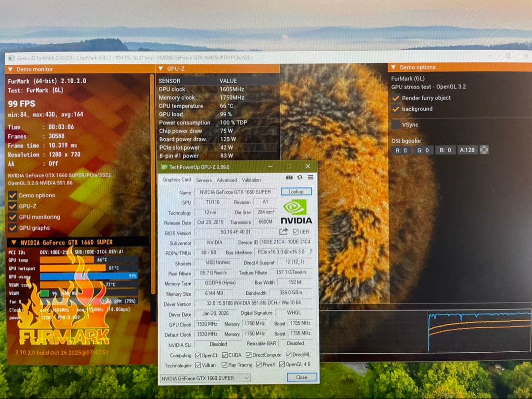
Task: Click the Lookup button
Action: click(x=296, y=191)
